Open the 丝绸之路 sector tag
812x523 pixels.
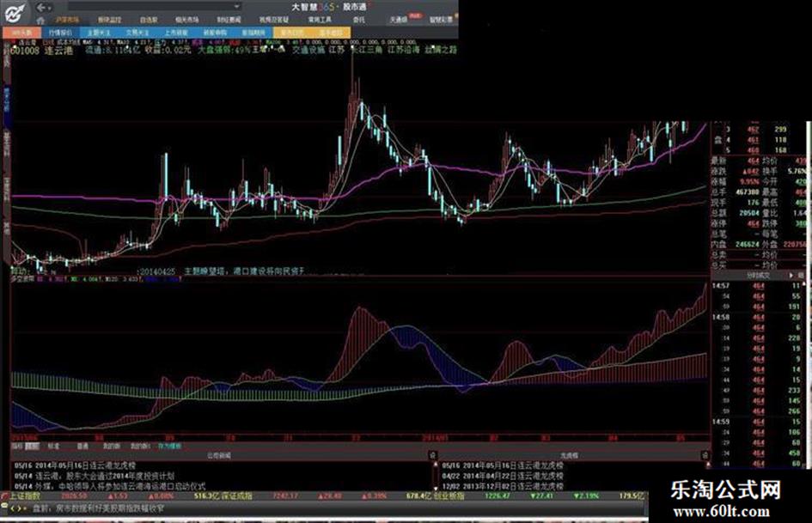point(441,50)
